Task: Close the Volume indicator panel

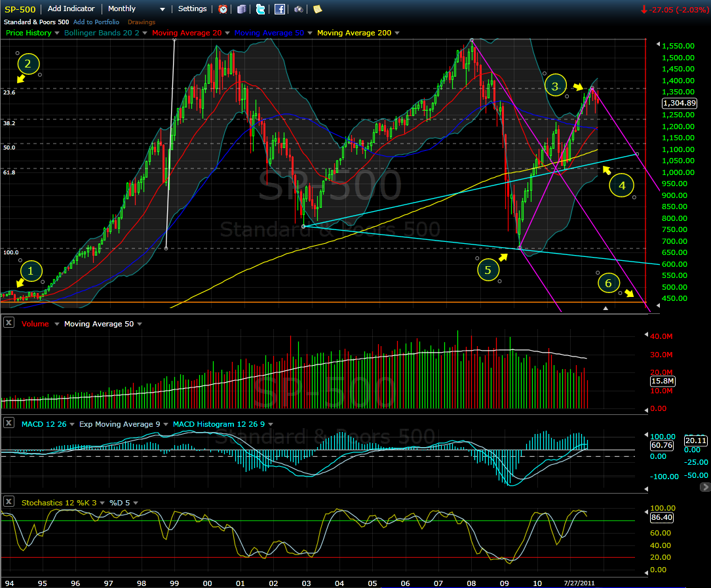Action: (x=9, y=323)
